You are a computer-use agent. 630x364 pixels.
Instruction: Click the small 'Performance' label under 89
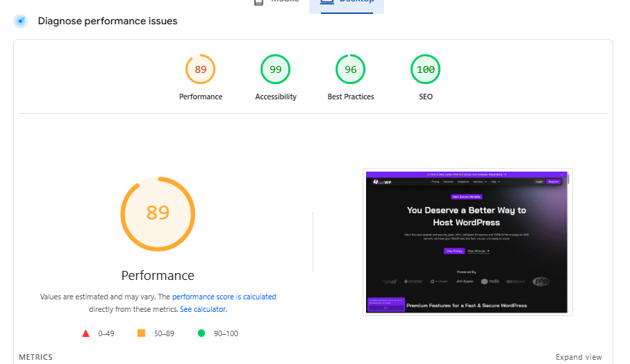(x=201, y=97)
